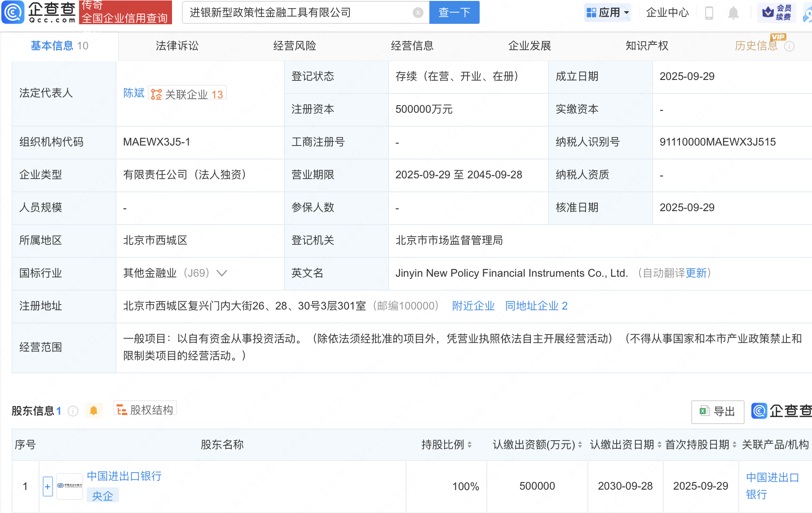812x513 pixels.
Task: Expand shareholder row with plus button
Action: (48, 486)
